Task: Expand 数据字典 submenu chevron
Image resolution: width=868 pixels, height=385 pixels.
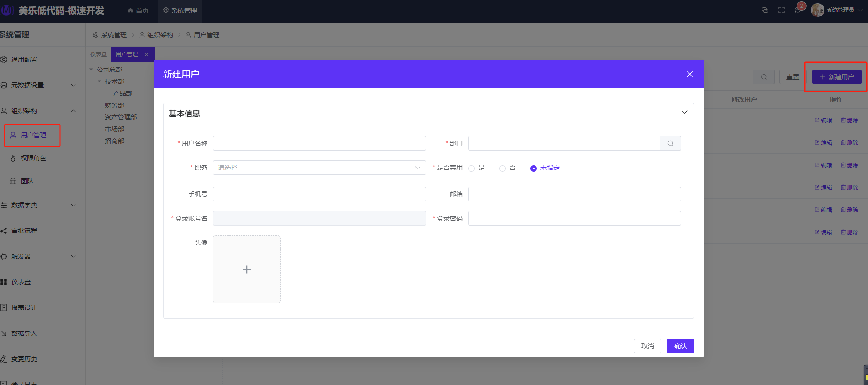Action: coord(73,205)
